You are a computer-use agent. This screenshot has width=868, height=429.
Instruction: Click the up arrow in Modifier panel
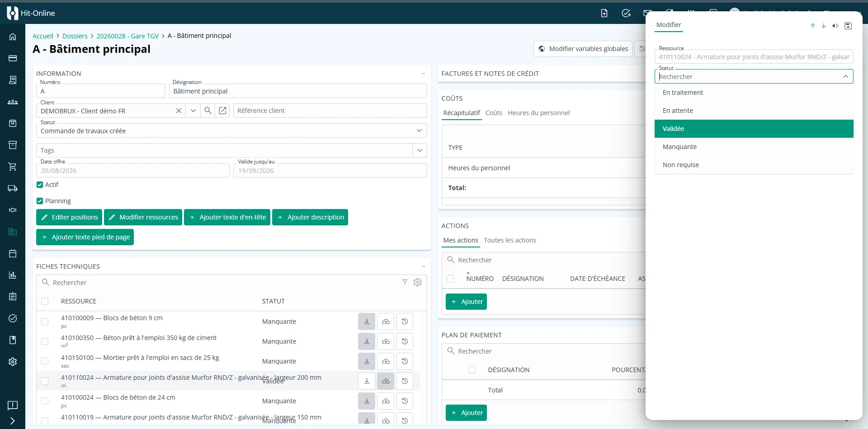(x=813, y=26)
